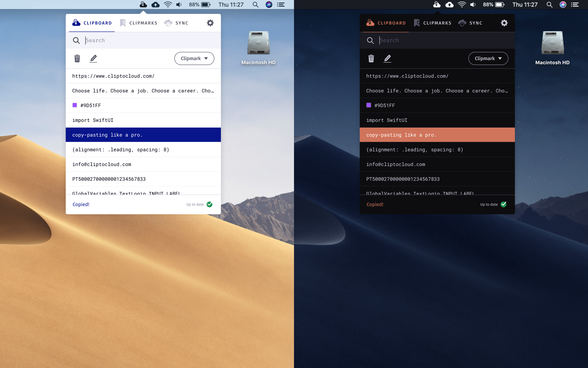Click volume icon in dark menu bar

473,5
